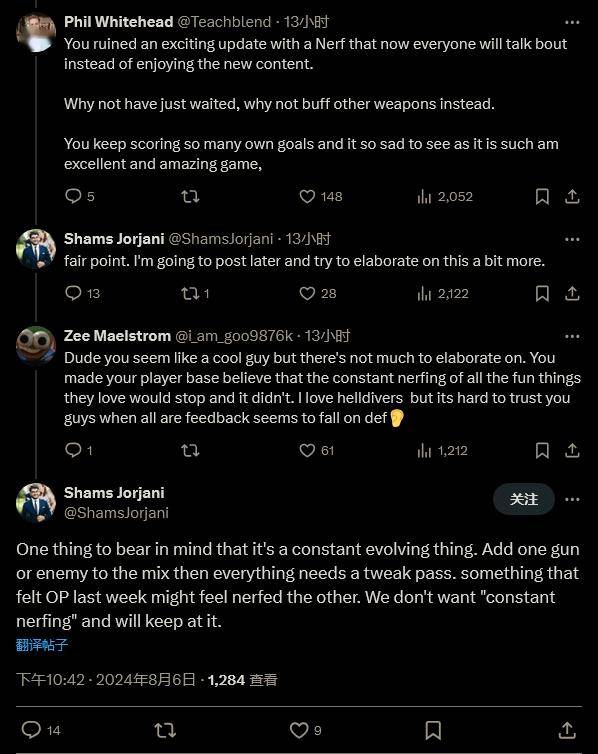Toggle bookmark on the main post
The image size is (598, 754).
[x=433, y=730]
